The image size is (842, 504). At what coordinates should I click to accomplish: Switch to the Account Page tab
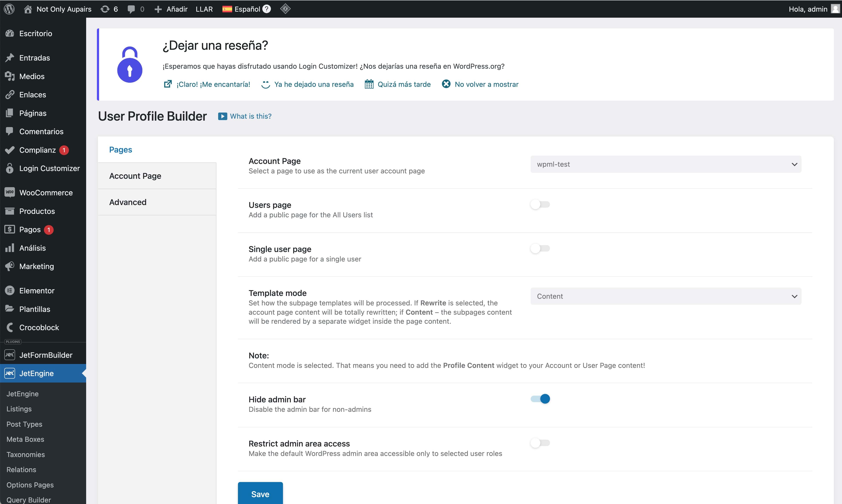(157, 176)
